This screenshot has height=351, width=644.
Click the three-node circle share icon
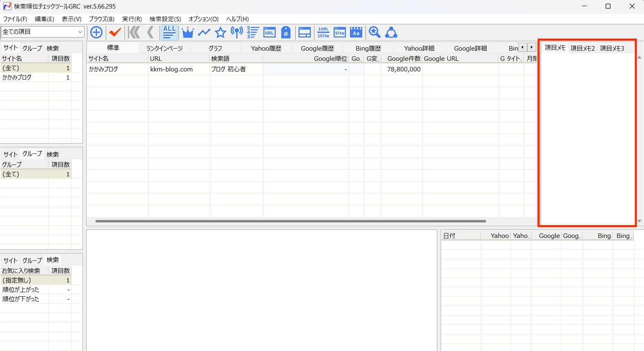pos(391,32)
